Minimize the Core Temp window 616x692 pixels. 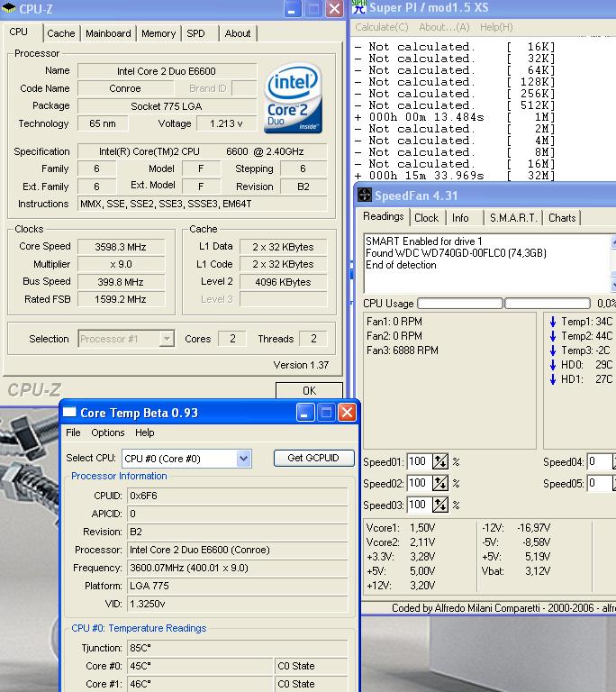305,413
